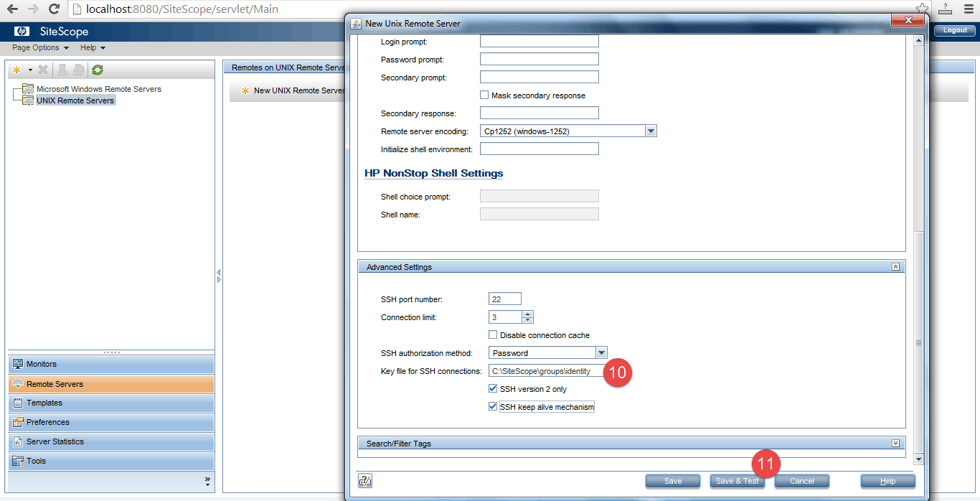This screenshot has width=980, height=501.
Task: Click the HP logo in the SiteScope header
Action: pos(22,31)
